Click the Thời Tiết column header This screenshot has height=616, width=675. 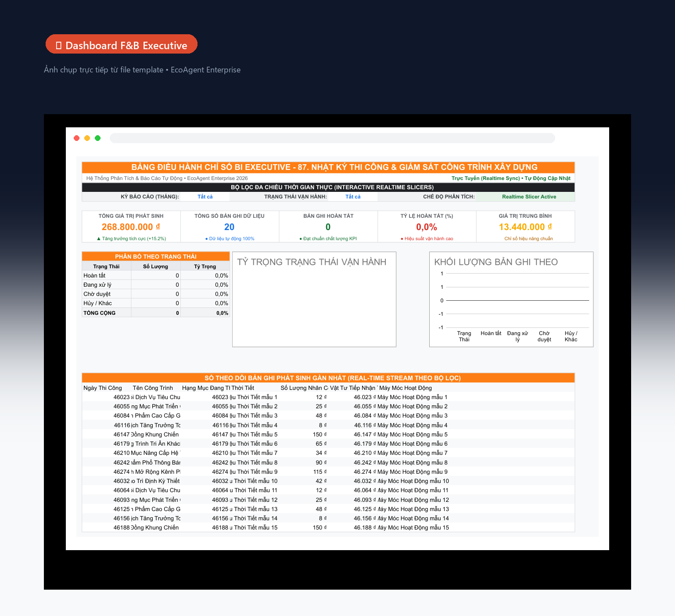pyautogui.click(x=243, y=388)
